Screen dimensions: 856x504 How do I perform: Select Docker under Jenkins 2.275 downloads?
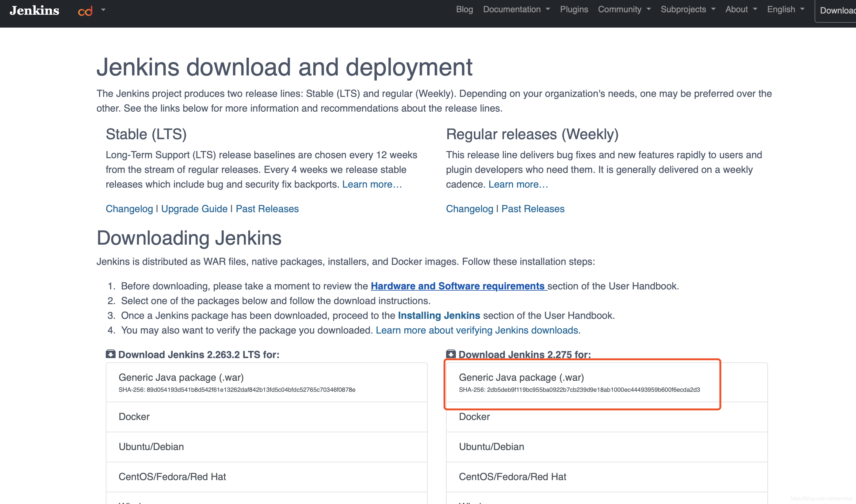tap(607, 417)
